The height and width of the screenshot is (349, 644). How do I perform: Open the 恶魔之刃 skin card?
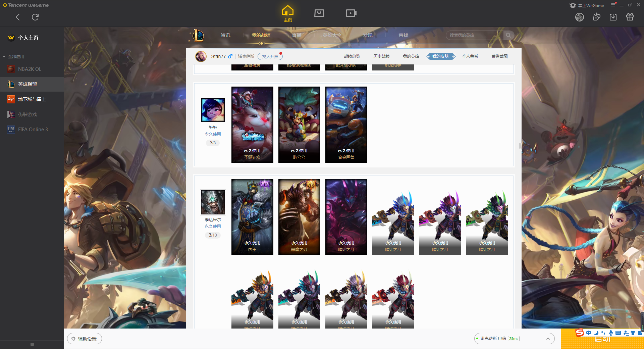pyautogui.click(x=299, y=217)
